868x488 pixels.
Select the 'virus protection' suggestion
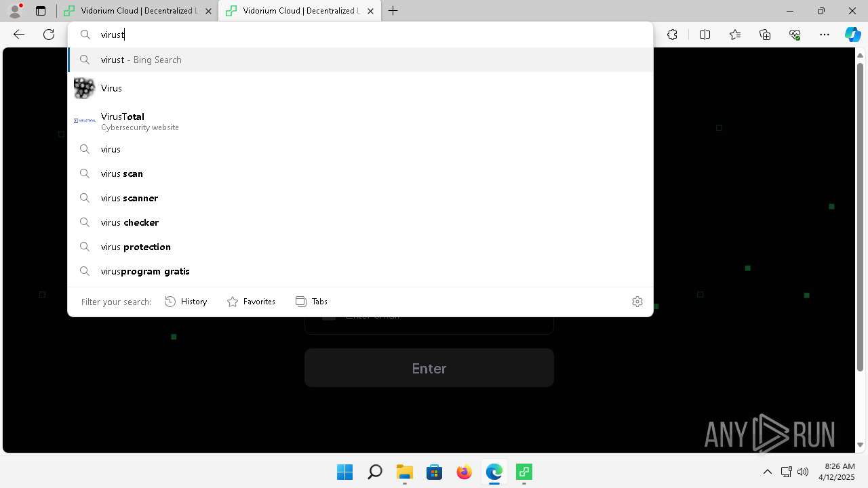360,247
